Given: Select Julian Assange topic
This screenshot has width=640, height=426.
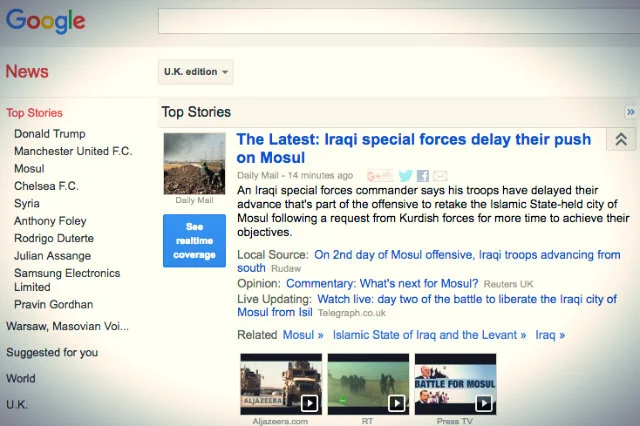Looking at the screenshot, I should click(x=53, y=256).
